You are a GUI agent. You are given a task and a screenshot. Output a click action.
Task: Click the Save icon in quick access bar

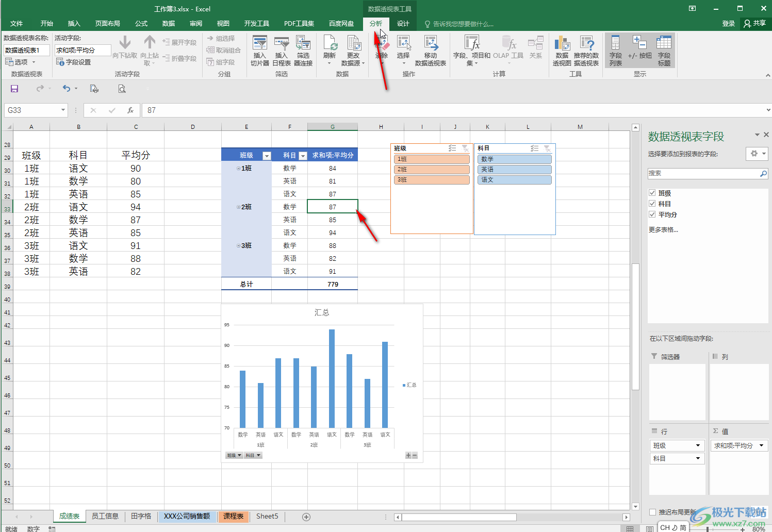pos(14,89)
